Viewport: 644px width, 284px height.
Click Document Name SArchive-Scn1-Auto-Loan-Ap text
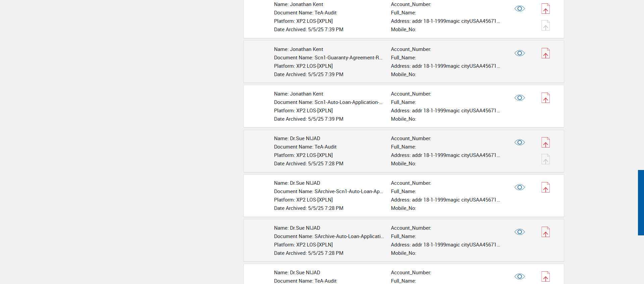(348, 191)
